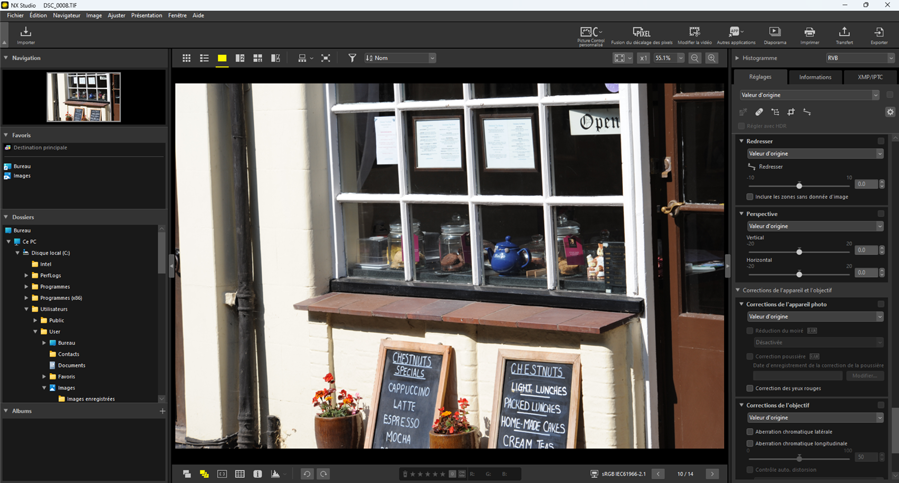Image resolution: width=899 pixels, height=483 pixels.
Task: Start the Diaporama slideshow
Action: click(774, 35)
